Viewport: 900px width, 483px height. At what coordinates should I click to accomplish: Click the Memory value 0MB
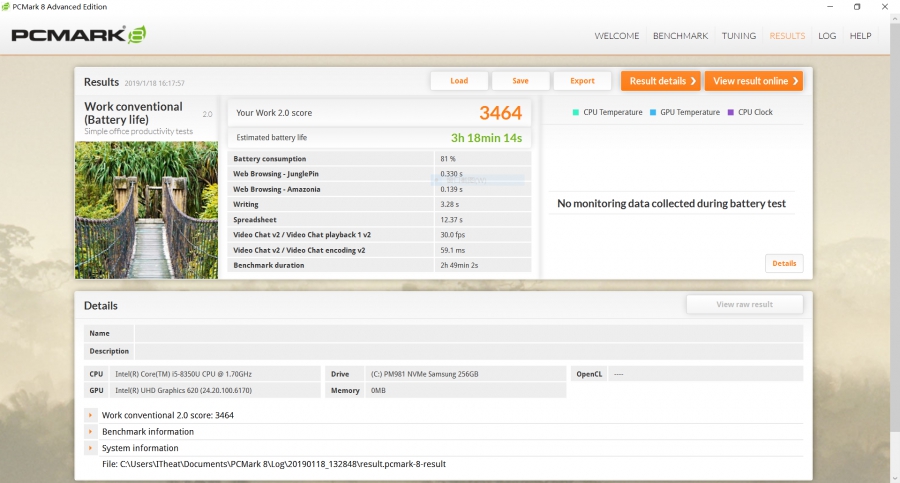click(465, 391)
